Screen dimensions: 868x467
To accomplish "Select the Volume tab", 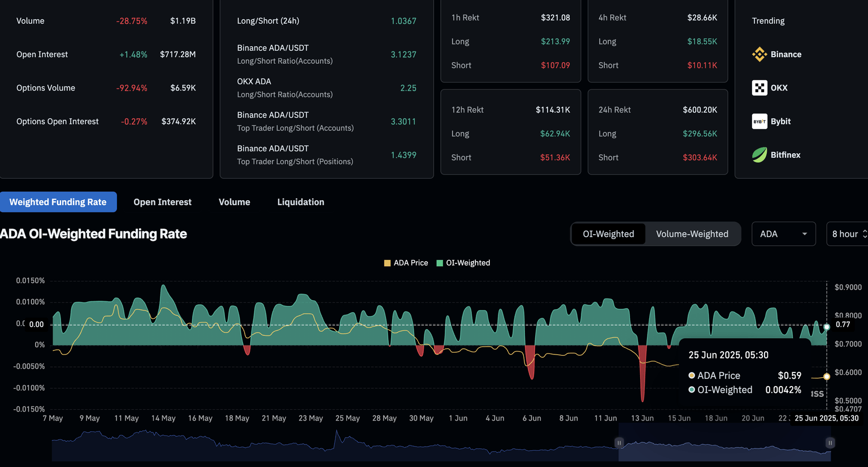I will (x=234, y=202).
